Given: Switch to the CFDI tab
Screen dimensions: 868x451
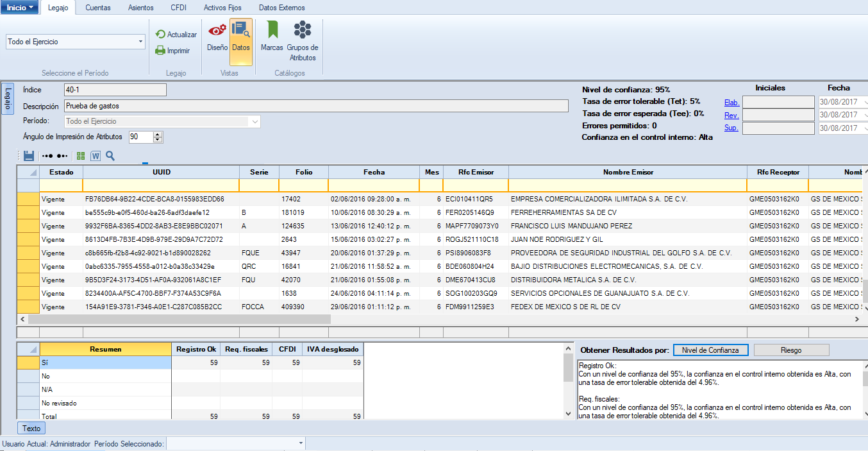Looking at the screenshot, I should 179,8.
